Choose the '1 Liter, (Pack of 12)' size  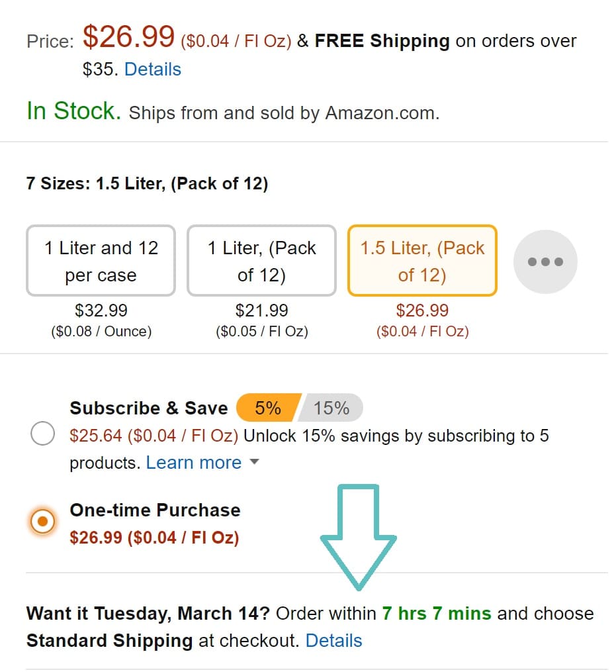[261, 260]
